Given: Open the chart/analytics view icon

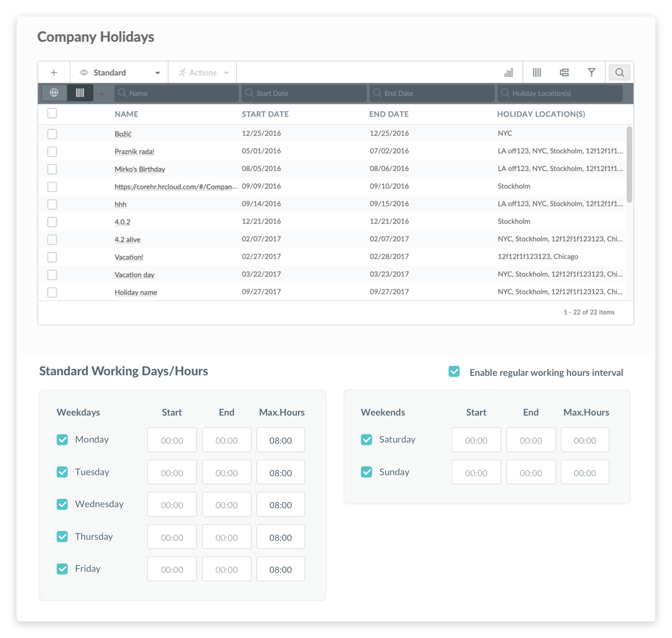Looking at the screenshot, I should coord(509,72).
